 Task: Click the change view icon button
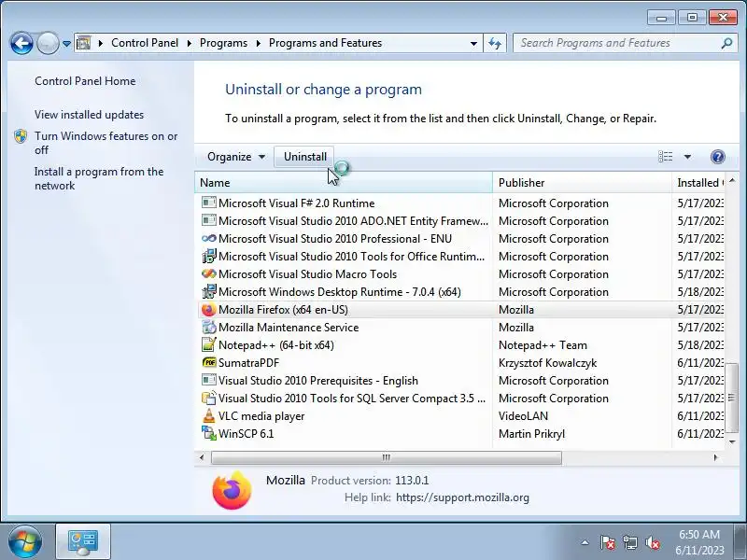tap(666, 157)
